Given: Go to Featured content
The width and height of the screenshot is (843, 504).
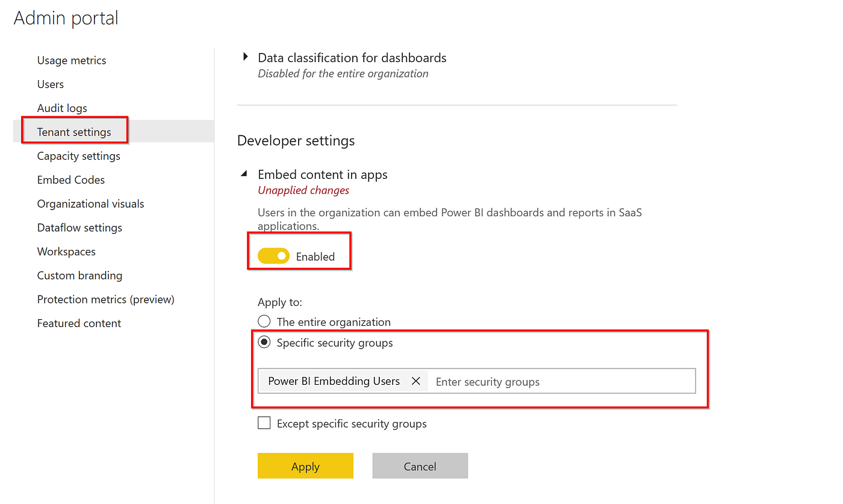Looking at the screenshot, I should pyautogui.click(x=79, y=323).
